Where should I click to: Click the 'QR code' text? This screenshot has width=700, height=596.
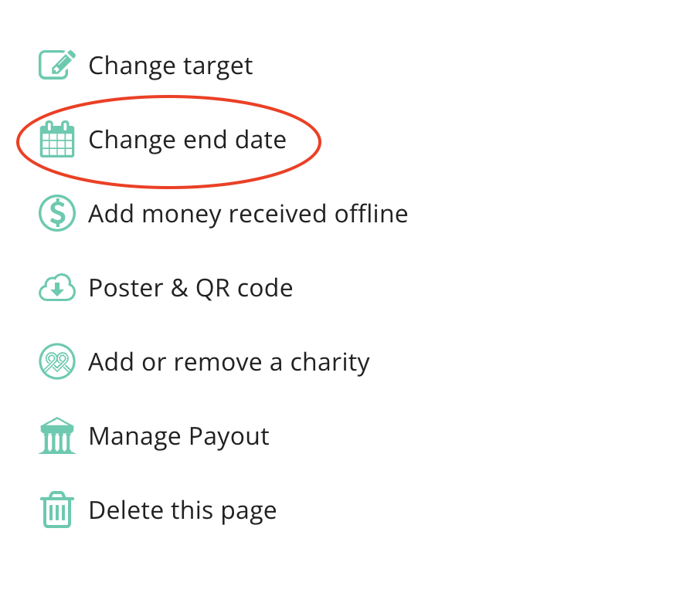coord(244,288)
